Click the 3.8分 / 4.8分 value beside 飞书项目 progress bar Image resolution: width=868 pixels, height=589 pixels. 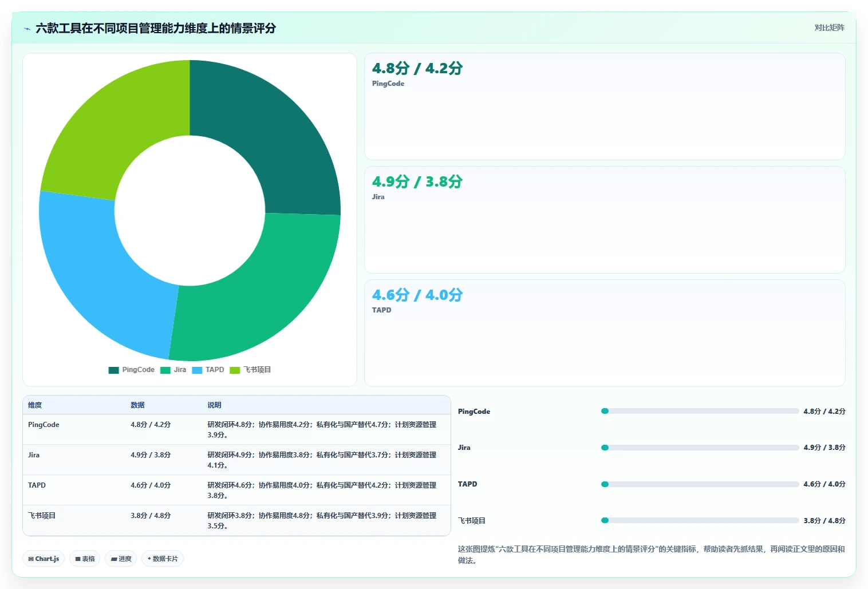click(824, 521)
